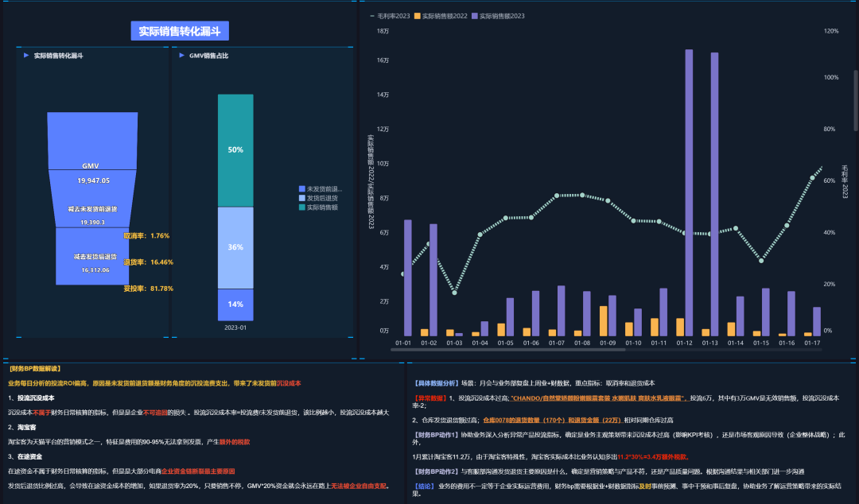Click the horizontal scrollbar under the sales chart
This screenshot has height=504, width=859.
pos(507,350)
